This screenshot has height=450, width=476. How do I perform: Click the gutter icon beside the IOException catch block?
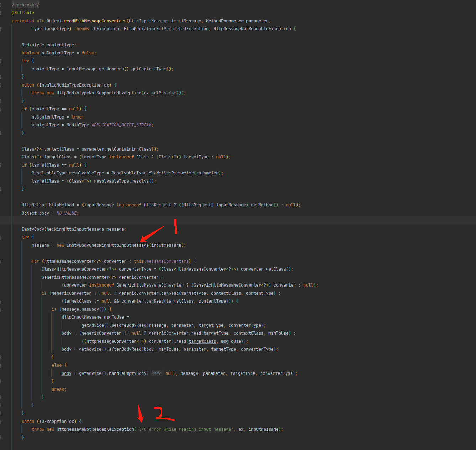(2, 421)
